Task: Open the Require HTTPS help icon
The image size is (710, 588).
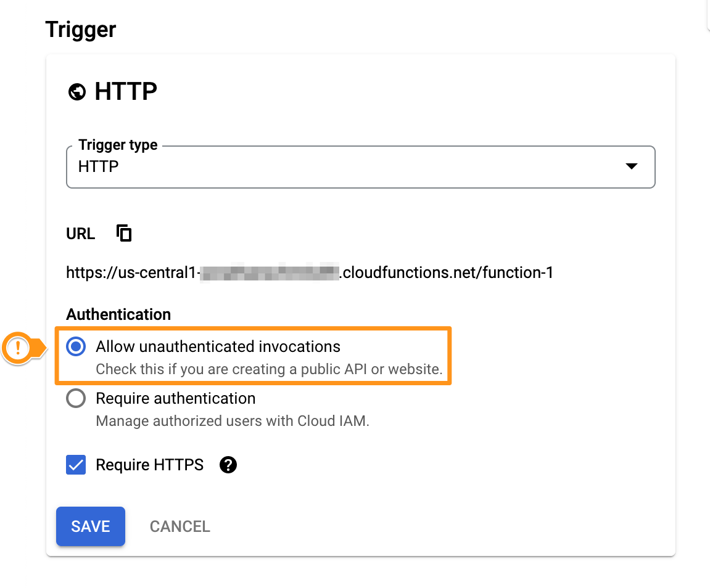Action: tap(228, 465)
